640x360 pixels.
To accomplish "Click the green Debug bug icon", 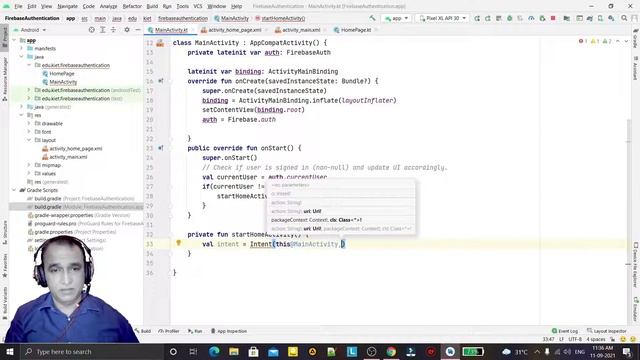I will [509, 18].
